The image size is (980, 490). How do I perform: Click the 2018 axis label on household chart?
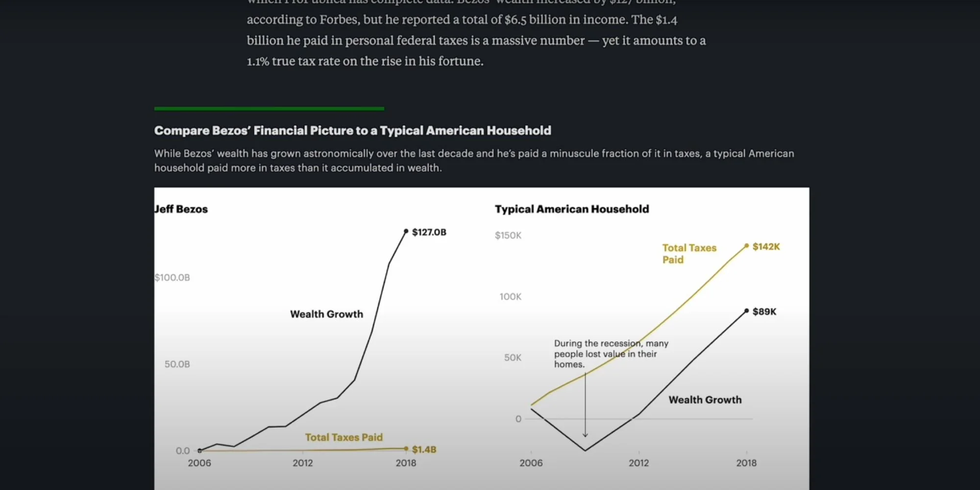coord(746,463)
